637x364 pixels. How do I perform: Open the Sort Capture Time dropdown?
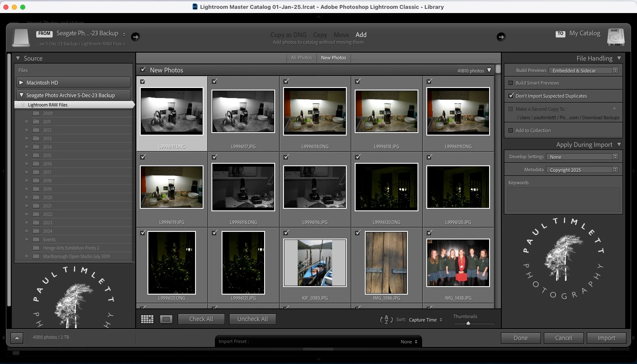[426, 320]
